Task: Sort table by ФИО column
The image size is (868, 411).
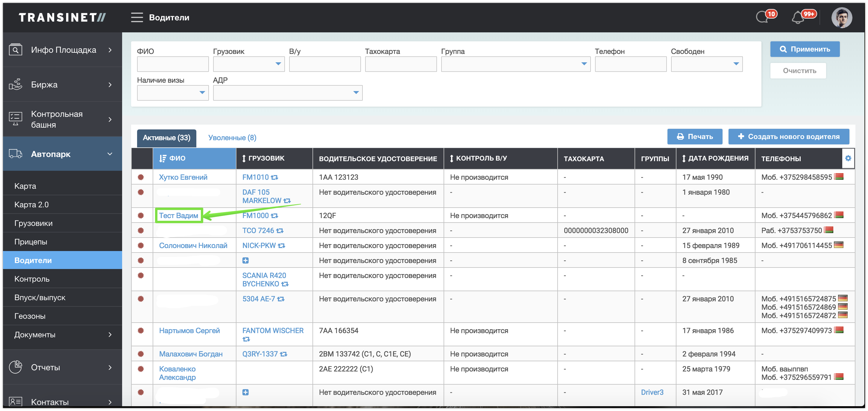Action: coord(195,158)
